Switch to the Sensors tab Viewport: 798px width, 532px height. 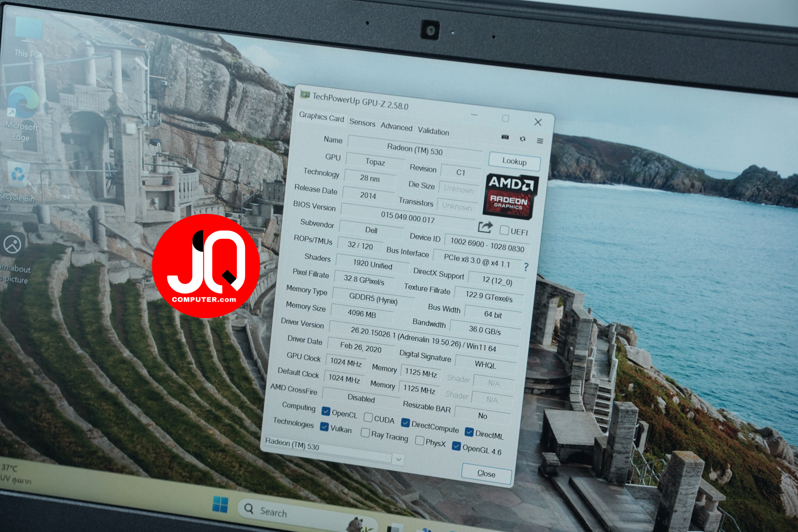[x=362, y=123]
